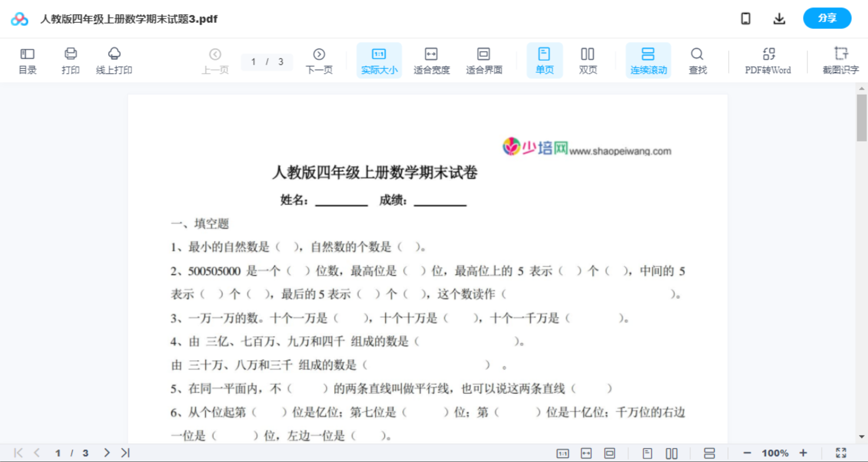Open the 目录 (table of contents) panel

pos(27,60)
